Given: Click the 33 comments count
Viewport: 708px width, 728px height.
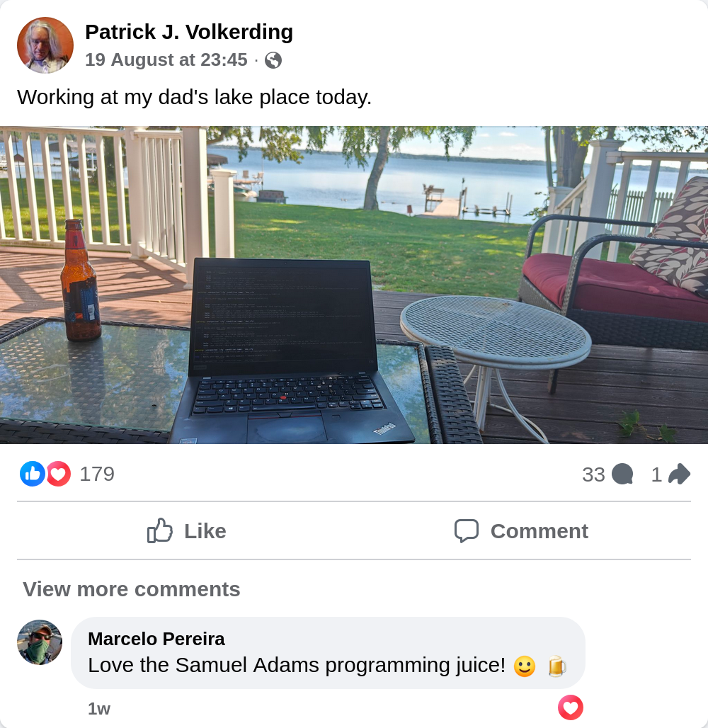Looking at the screenshot, I should pyautogui.click(x=593, y=474).
